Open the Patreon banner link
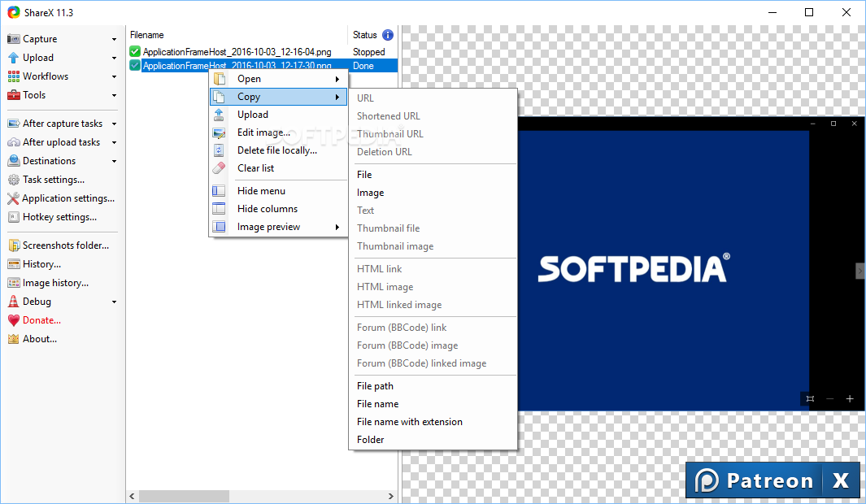Screen dimensions: 866x504 pyautogui.click(x=755, y=480)
